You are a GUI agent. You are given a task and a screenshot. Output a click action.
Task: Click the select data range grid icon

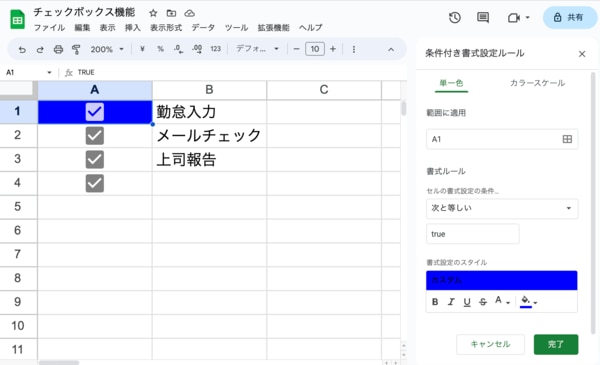[x=567, y=139]
